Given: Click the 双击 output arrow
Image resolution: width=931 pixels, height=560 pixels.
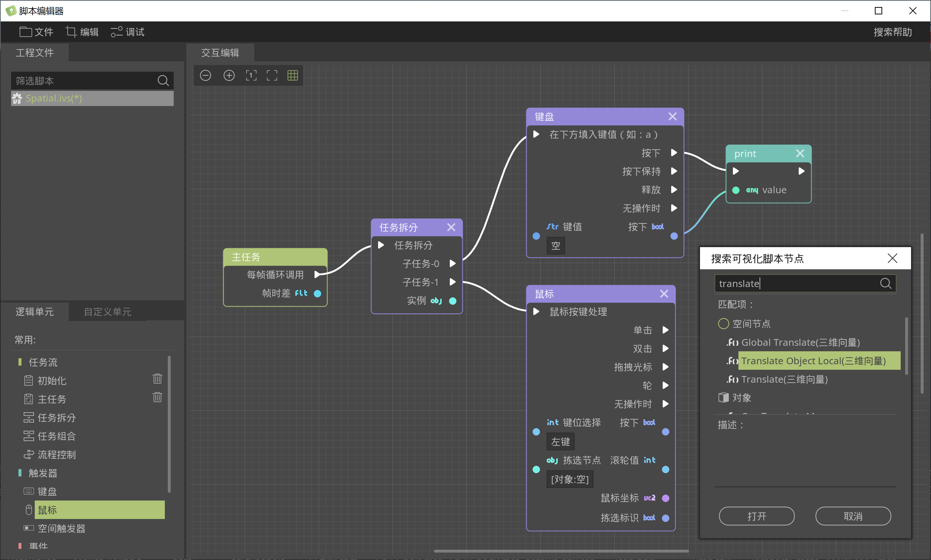Looking at the screenshot, I should (x=666, y=348).
